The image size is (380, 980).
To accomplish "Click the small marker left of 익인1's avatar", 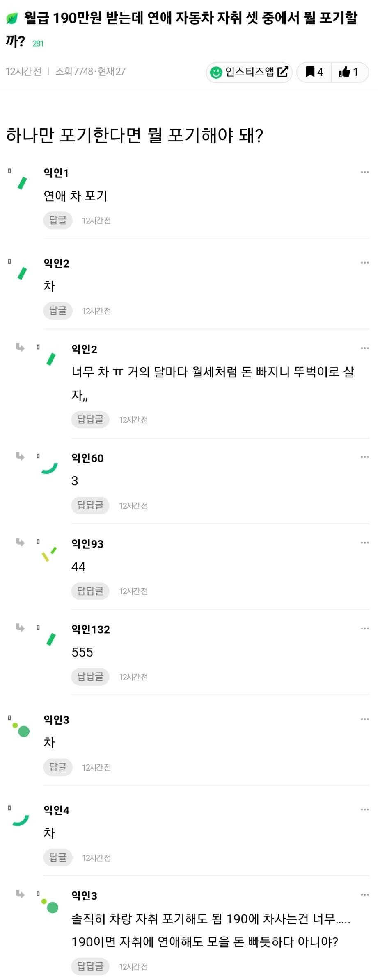I will click(9, 171).
